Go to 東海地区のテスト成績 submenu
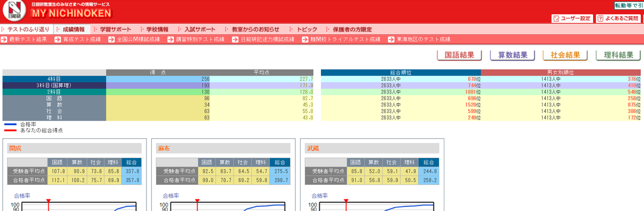 pos(423,40)
